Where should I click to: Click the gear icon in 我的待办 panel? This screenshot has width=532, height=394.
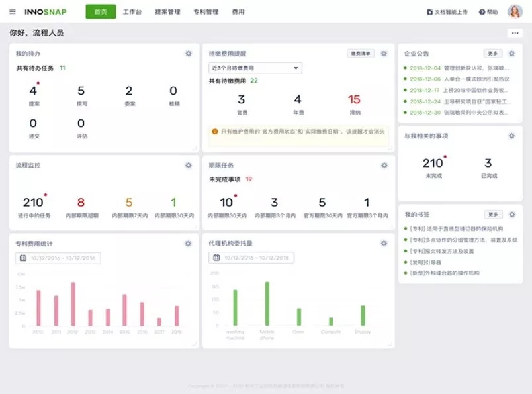point(189,54)
